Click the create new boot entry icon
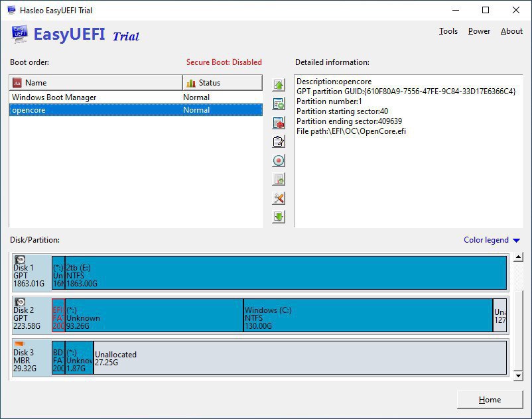This screenshot has width=532, height=419. [279, 103]
